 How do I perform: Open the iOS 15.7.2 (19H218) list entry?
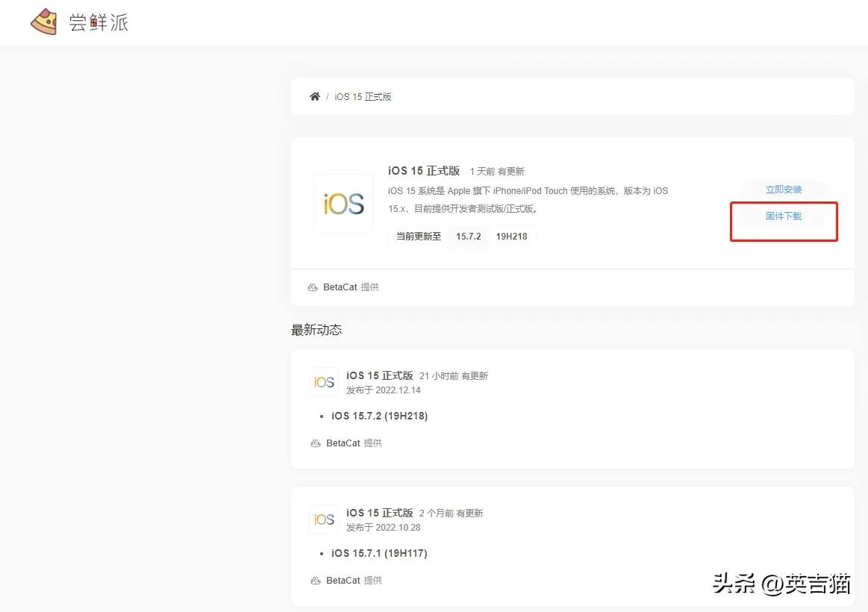tap(380, 416)
